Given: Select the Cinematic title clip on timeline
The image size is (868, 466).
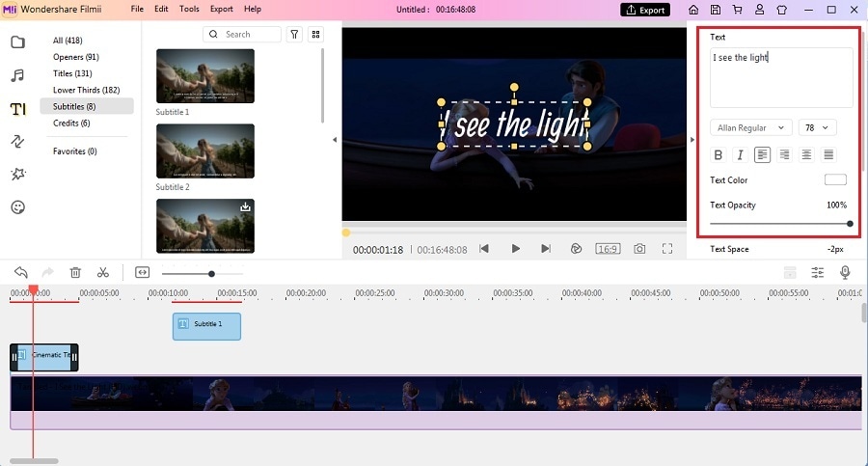Looking at the screenshot, I should coord(44,357).
